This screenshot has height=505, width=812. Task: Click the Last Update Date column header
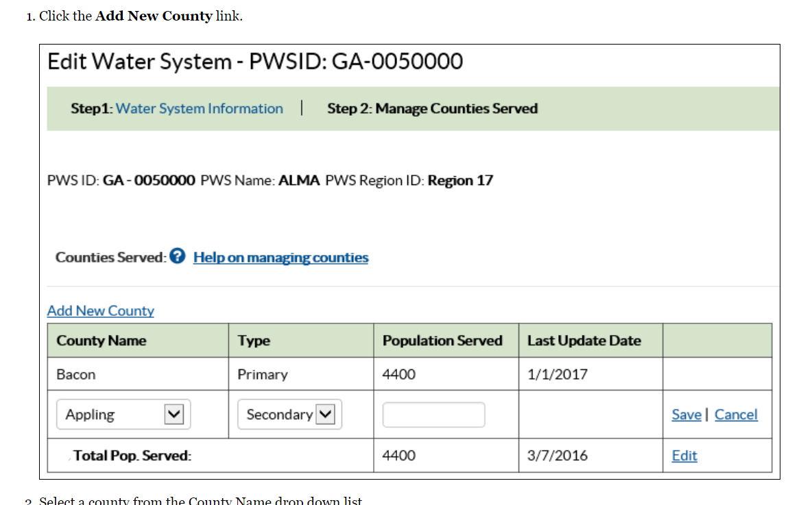(x=584, y=341)
